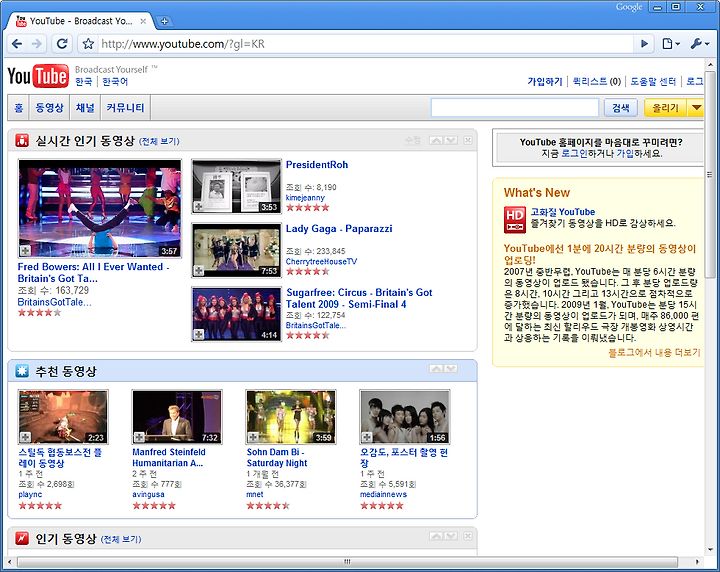Screen dimensions: 720x572
Task: Open the 채널 tab
Action: (x=85, y=108)
